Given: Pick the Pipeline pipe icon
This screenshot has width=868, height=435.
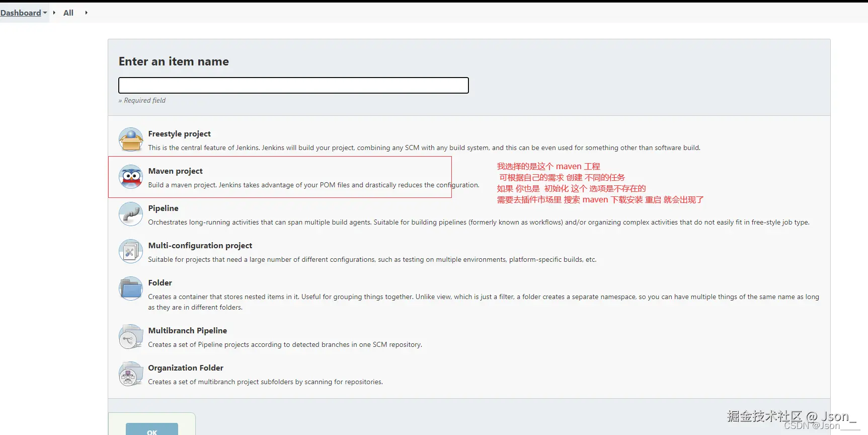Looking at the screenshot, I should pos(131,214).
